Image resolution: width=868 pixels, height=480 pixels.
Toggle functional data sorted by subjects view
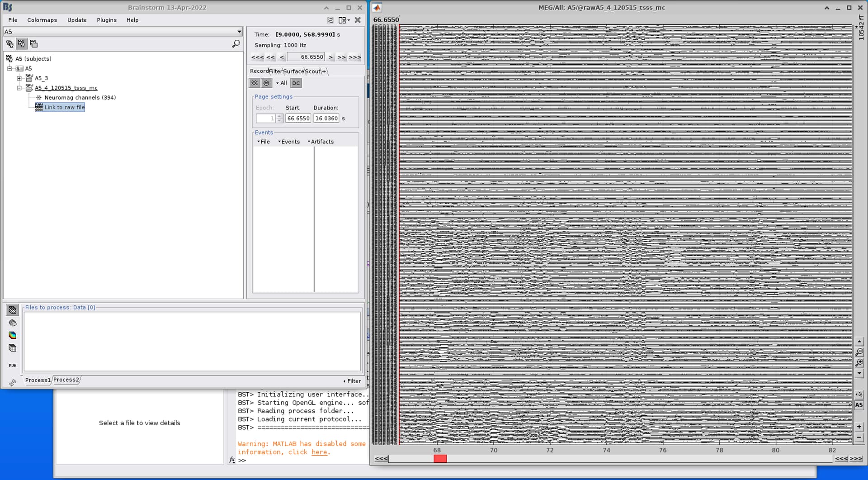click(21, 44)
